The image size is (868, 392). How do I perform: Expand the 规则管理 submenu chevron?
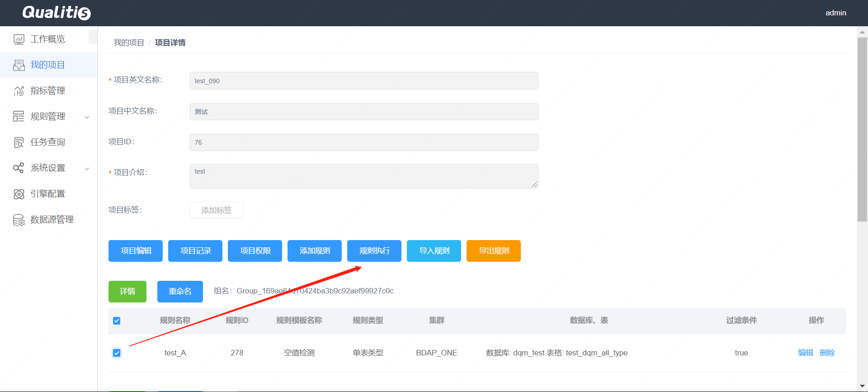point(87,117)
